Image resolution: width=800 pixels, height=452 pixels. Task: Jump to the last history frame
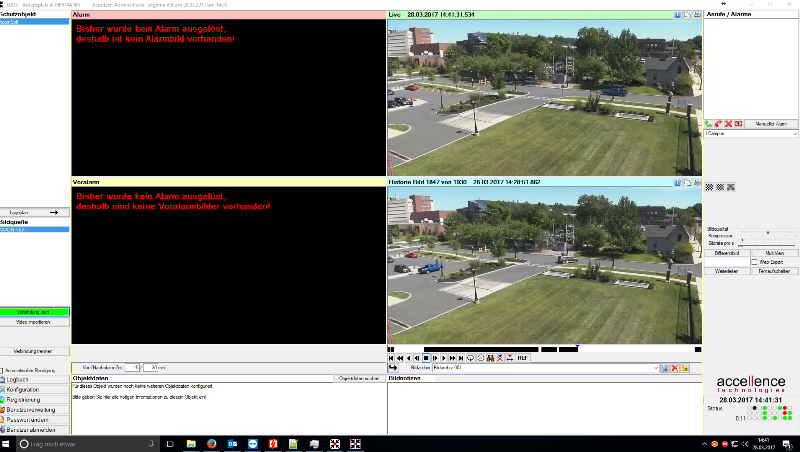tap(461, 358)
